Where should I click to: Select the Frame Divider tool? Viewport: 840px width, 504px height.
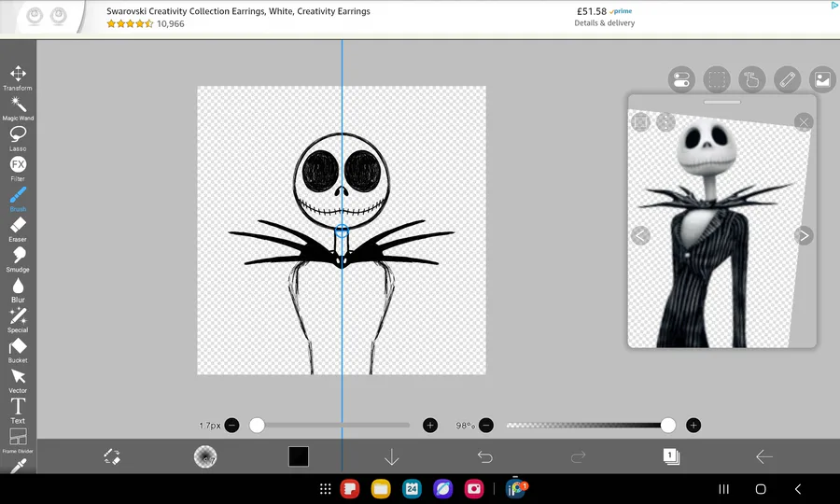point(18,441)
